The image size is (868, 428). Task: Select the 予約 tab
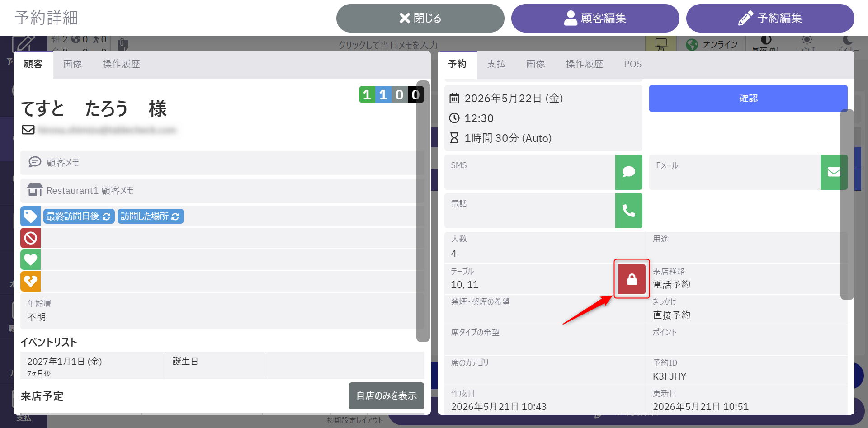pyautogui.click(x=457, y=64)
